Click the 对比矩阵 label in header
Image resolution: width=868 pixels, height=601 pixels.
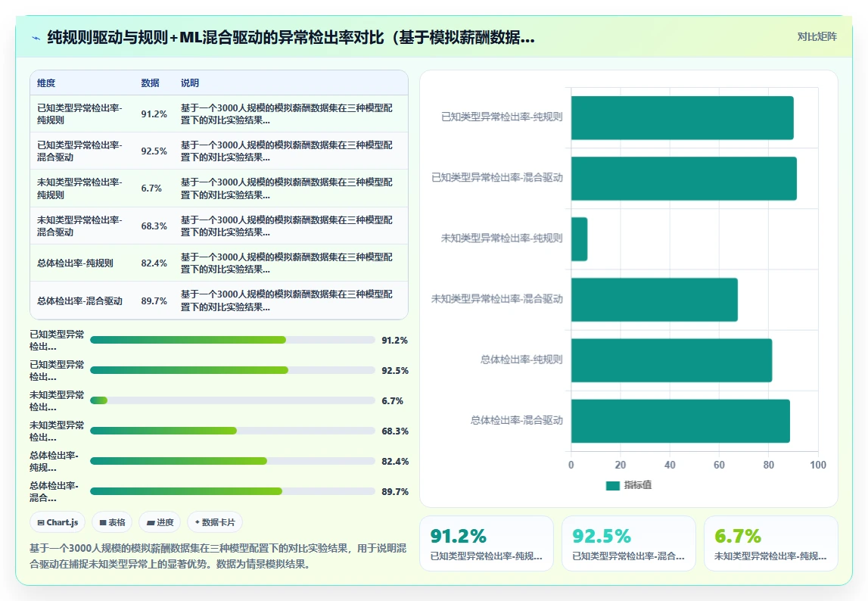[x=817, y=36]
